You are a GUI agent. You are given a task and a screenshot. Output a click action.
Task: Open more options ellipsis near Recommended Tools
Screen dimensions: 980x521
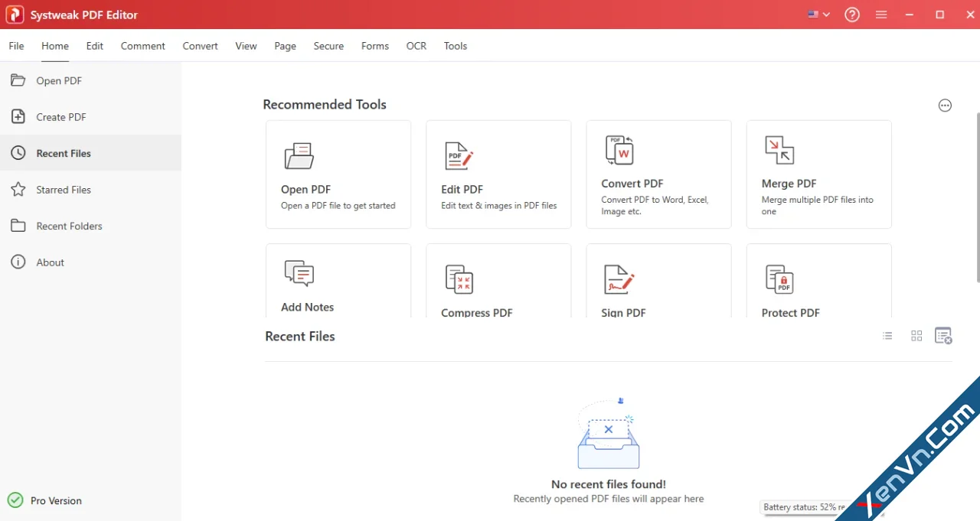click(945, 106)
